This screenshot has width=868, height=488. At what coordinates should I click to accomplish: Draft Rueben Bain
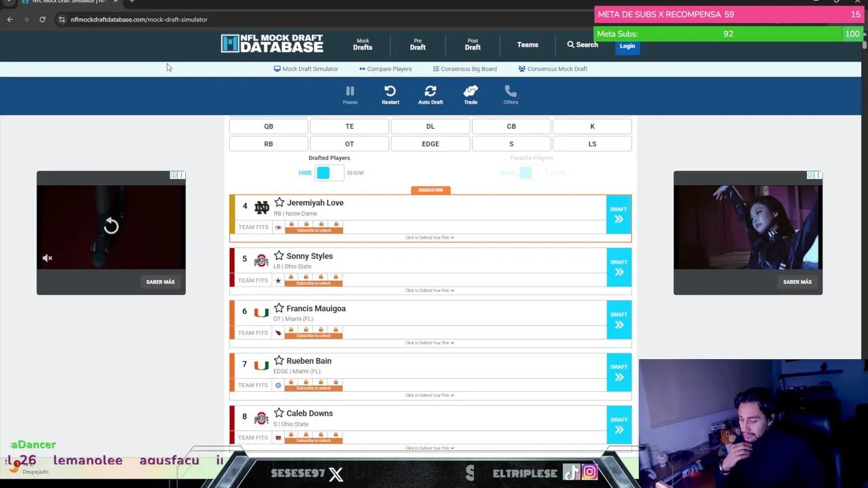tap(618, 372)
